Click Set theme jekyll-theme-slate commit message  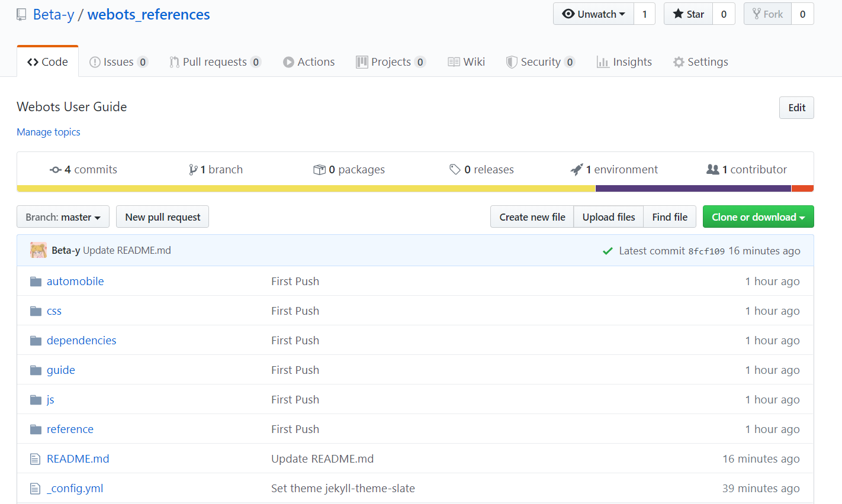coord(343,488)
